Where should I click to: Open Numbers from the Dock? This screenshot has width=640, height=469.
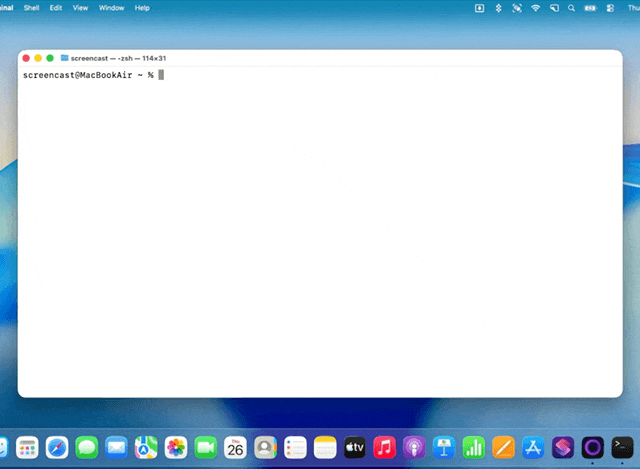point(474,447)
